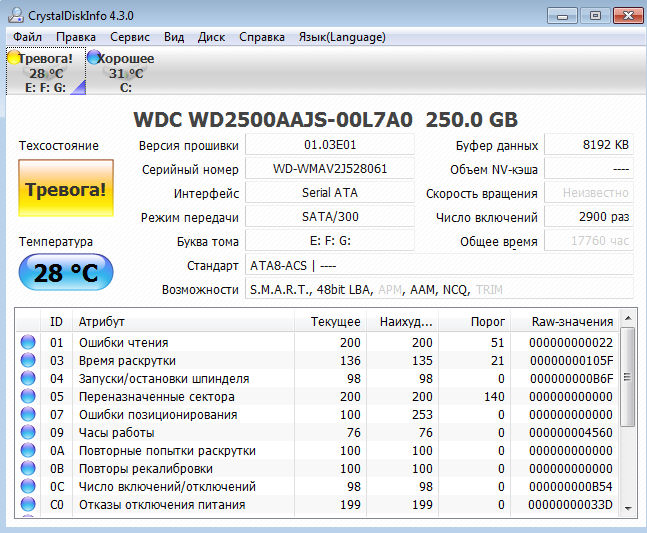Maximize the CrystalDiskInfo window
This screenshot has height=533, width=647.
tap(595, 16)
